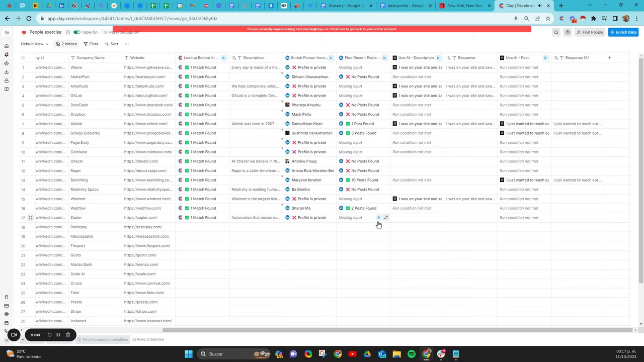The height and width of the screenshot is (362, 644).
Task: Click the Buscar taskbar search box
Action: [235, 354]
